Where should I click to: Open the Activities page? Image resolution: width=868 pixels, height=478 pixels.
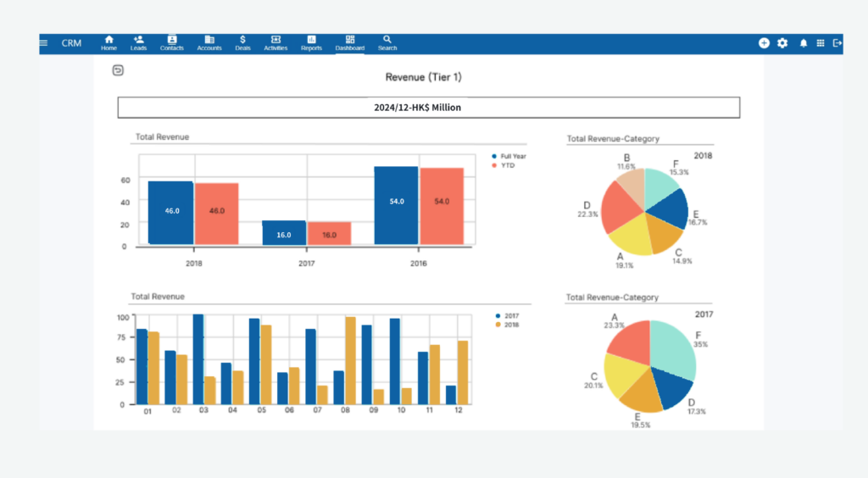click(275, 43)
